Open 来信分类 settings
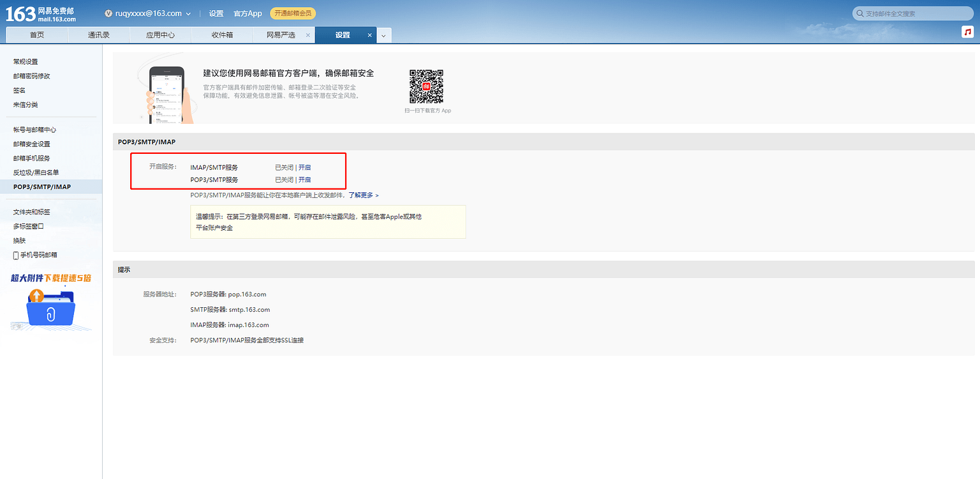This screenshot has width=980, height=479. [x=26, y=105]
